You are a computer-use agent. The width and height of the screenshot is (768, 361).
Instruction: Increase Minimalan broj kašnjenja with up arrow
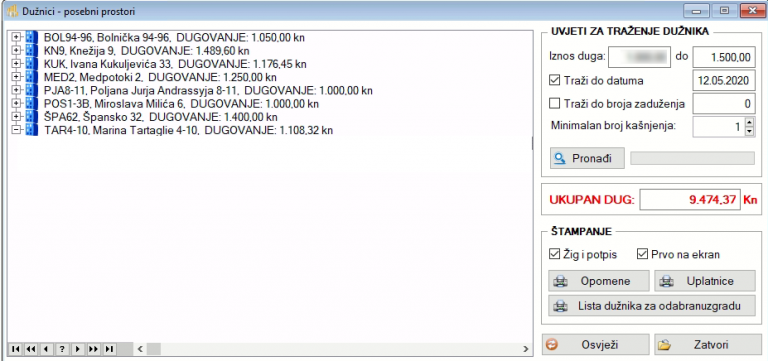[748, 122]
